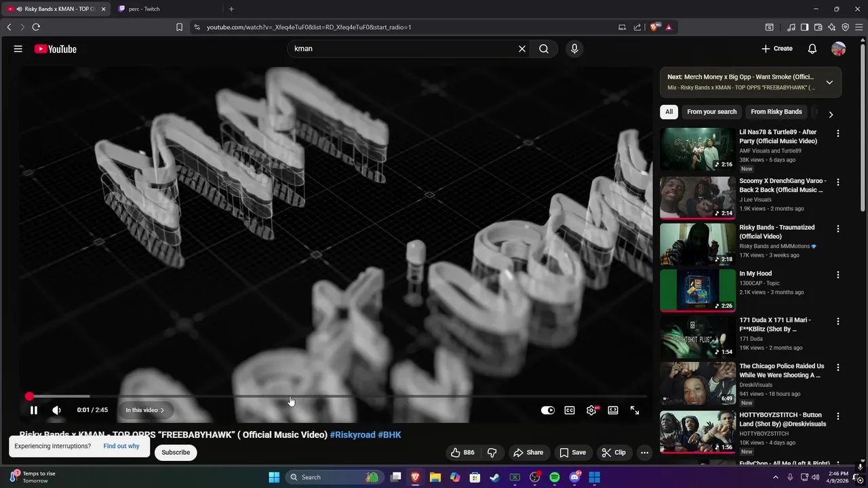This screenshot has height=488, width=868.
Task: Switch to theater mode
Action: coord(613,410)
